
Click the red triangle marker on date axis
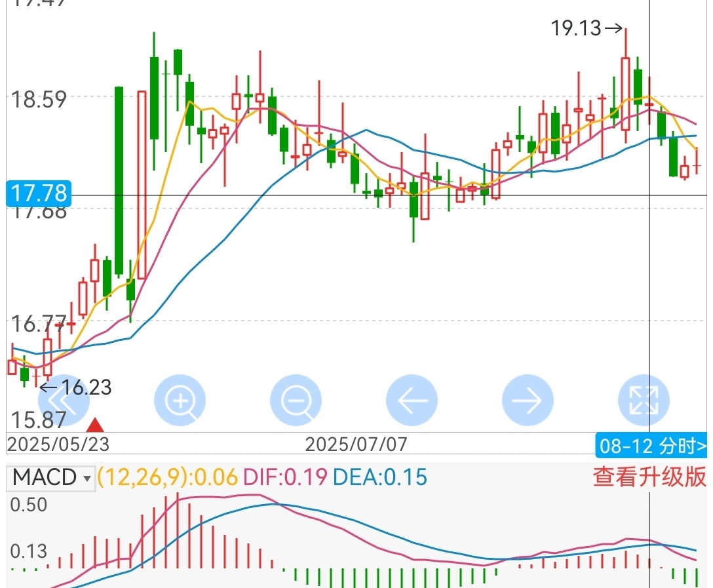[95, 425]
